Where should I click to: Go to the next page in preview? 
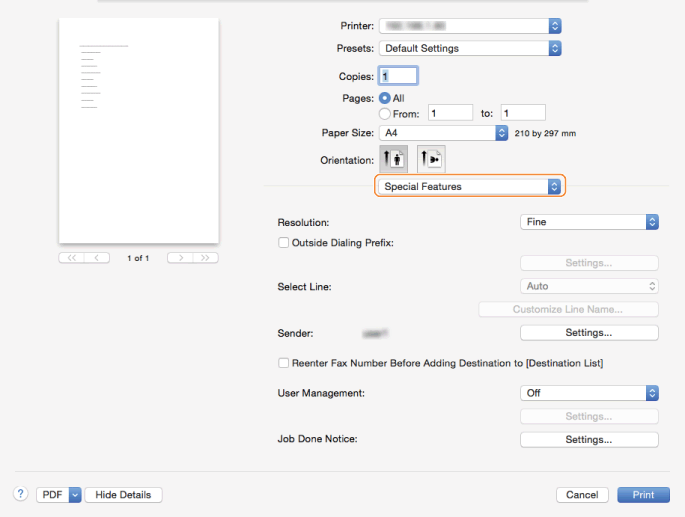coord(180,258)
